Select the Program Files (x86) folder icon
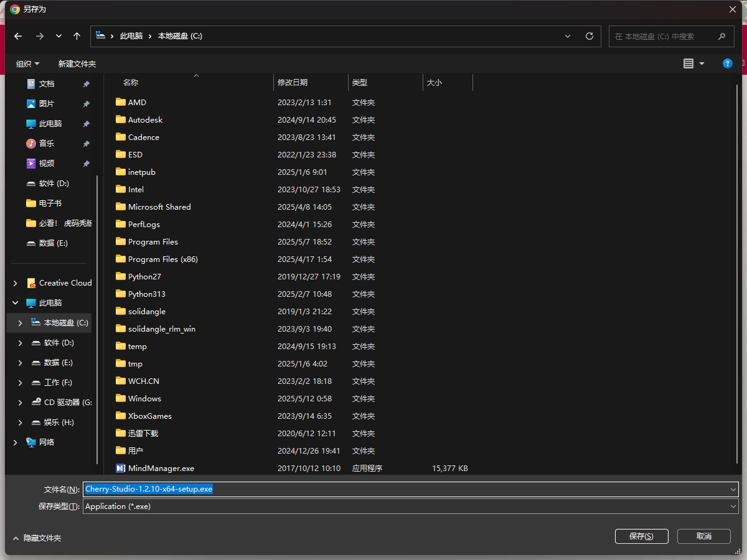Viewport: 747px width, 560px height. click(121, 259)
